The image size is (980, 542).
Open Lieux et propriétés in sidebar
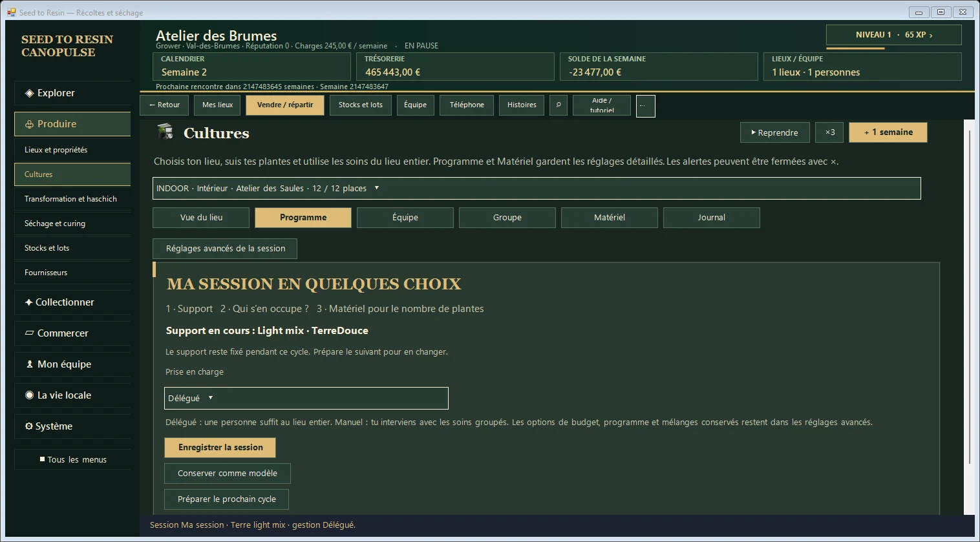[72, 150]
